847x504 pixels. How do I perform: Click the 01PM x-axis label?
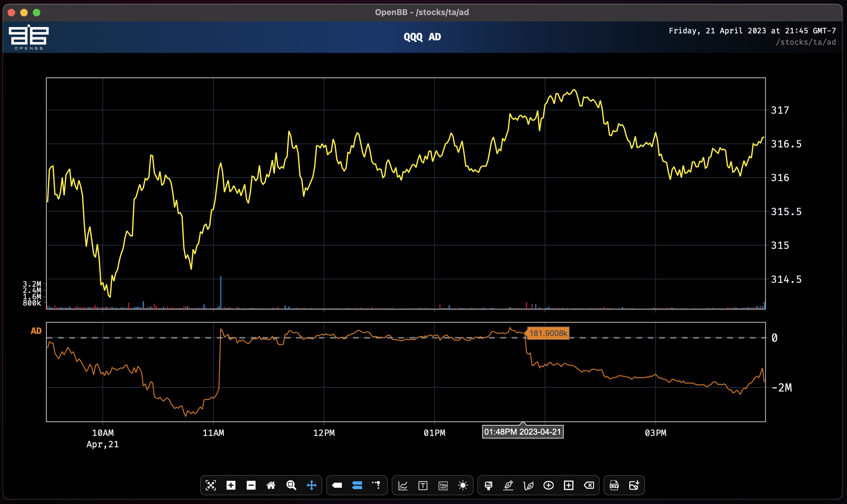click(435, 433)
